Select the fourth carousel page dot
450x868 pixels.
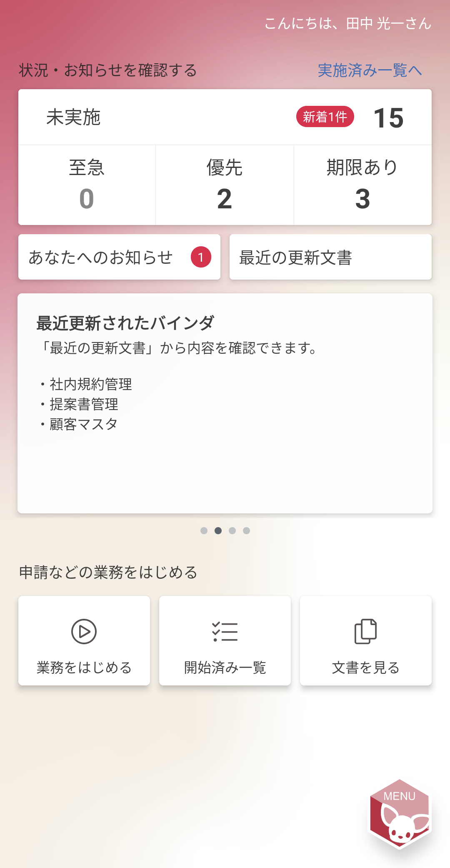[246, 530]
